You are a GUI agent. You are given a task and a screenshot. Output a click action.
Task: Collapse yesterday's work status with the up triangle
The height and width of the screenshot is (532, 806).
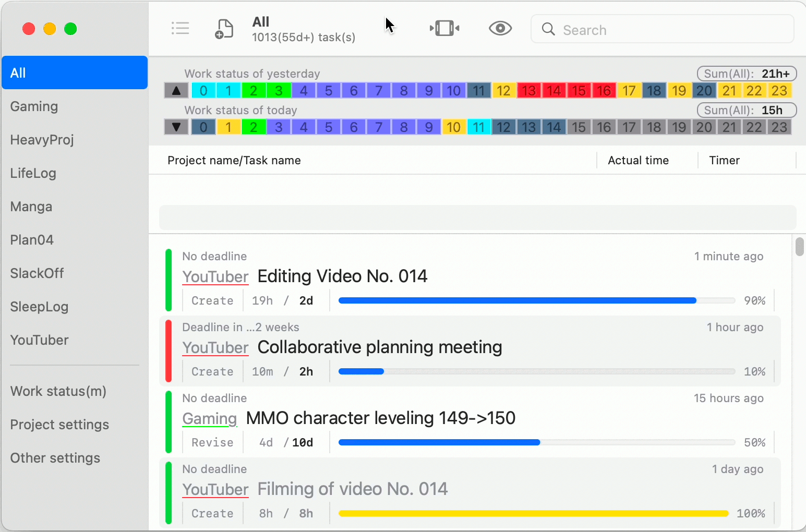coord(176,90)
